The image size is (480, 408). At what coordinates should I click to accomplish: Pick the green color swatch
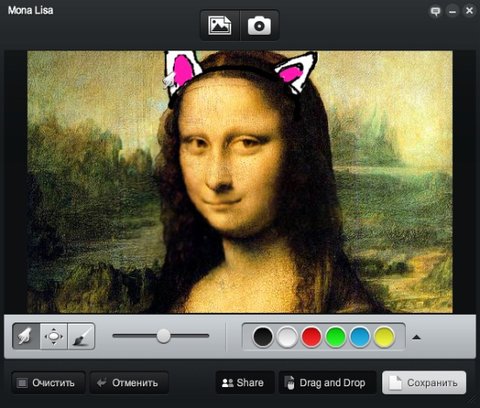pyautogui.click(x=336, y=337)
